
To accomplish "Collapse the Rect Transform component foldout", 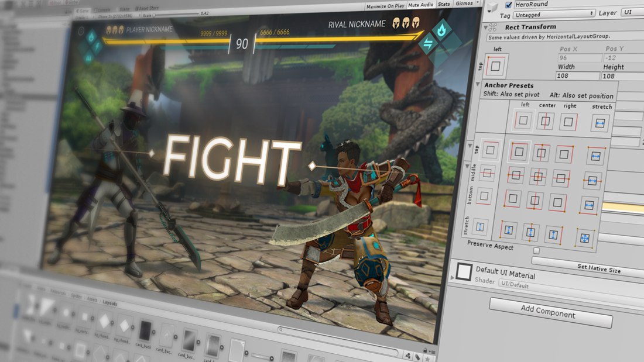I will click(x=485, y=27).
